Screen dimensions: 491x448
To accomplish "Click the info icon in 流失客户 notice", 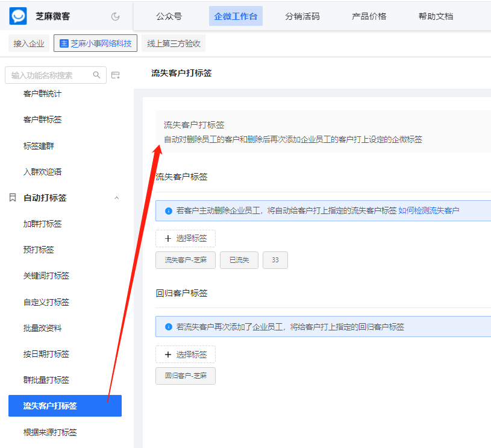I will pyautogui.click(x=169, y=210).
